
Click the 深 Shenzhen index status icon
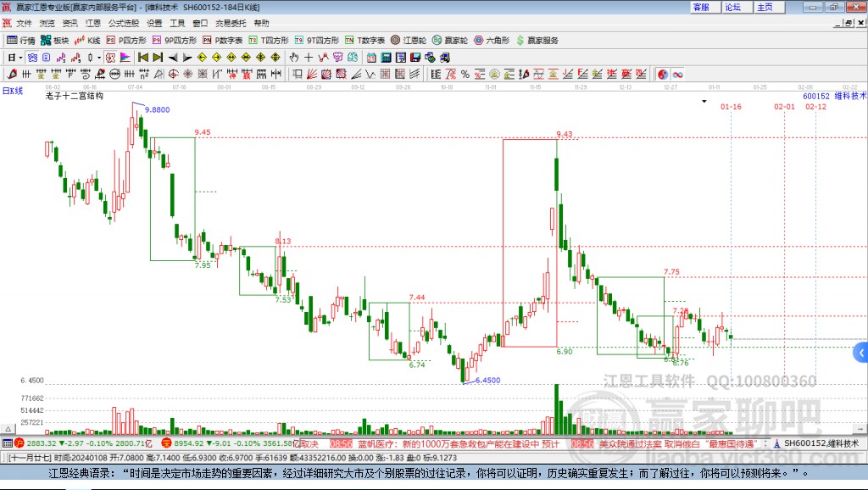[166, 443]
